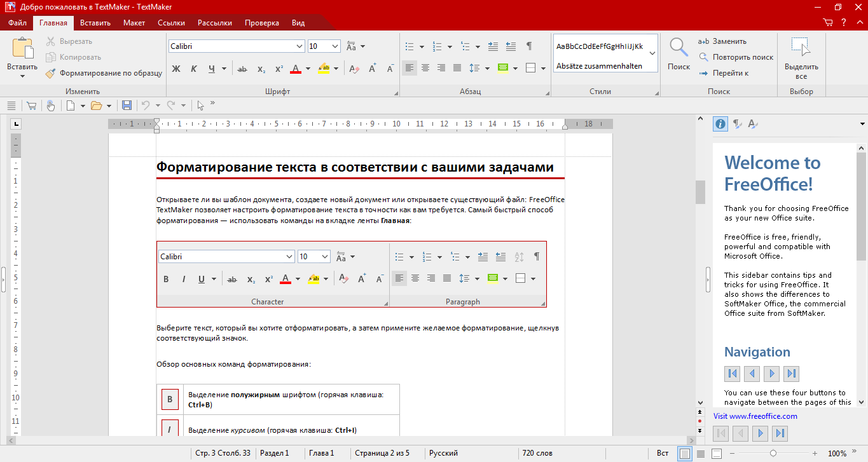Screen dimensions: 868x462
Task: Click the shopping cart icon in toolbar
Action: (x=31, y=105)
